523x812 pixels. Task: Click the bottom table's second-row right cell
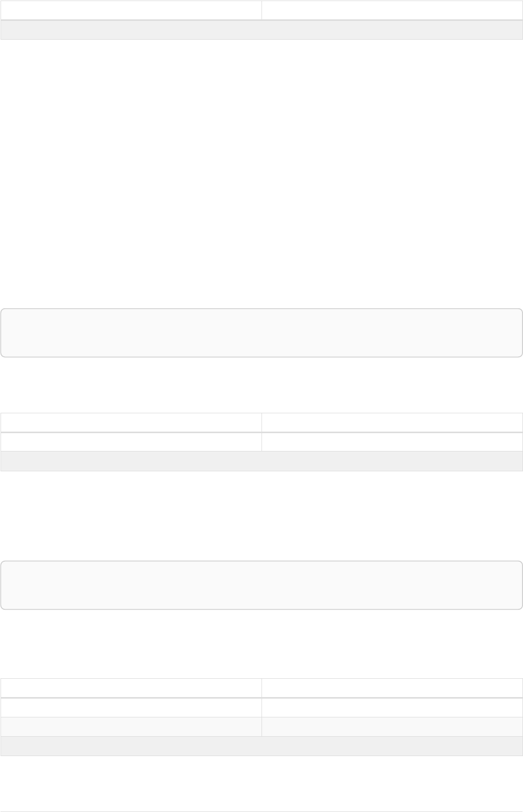pyautogui.click(x=392, y=707)
